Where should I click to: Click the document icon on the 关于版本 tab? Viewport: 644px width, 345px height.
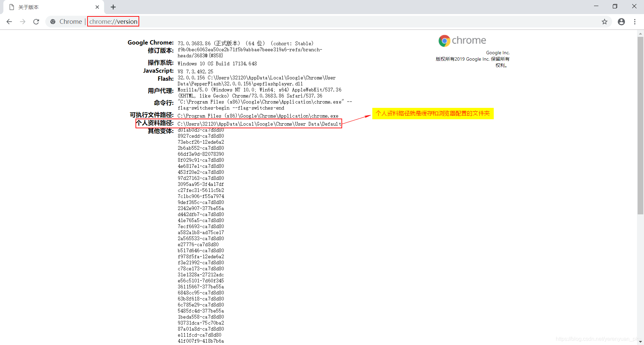click(12, 7)
